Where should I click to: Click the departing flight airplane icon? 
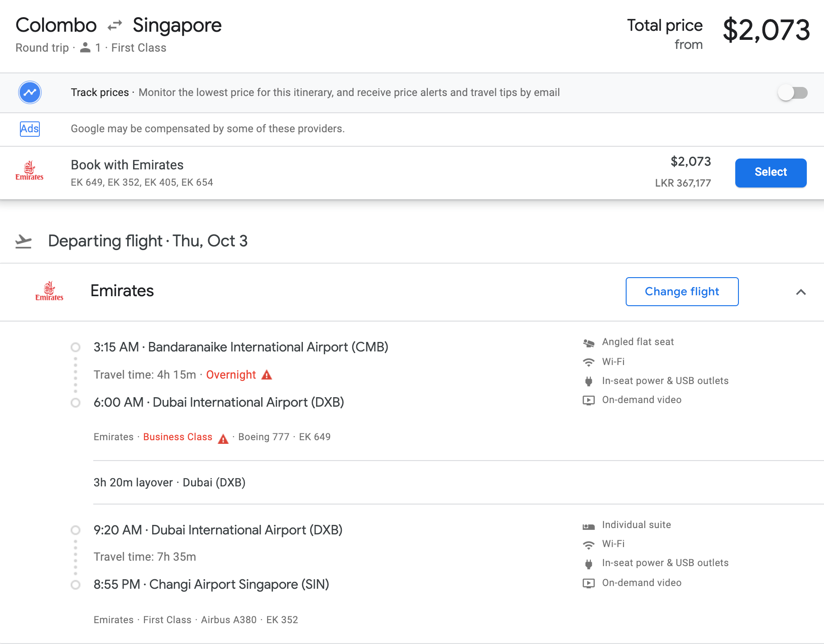click(x=24, y=241)
